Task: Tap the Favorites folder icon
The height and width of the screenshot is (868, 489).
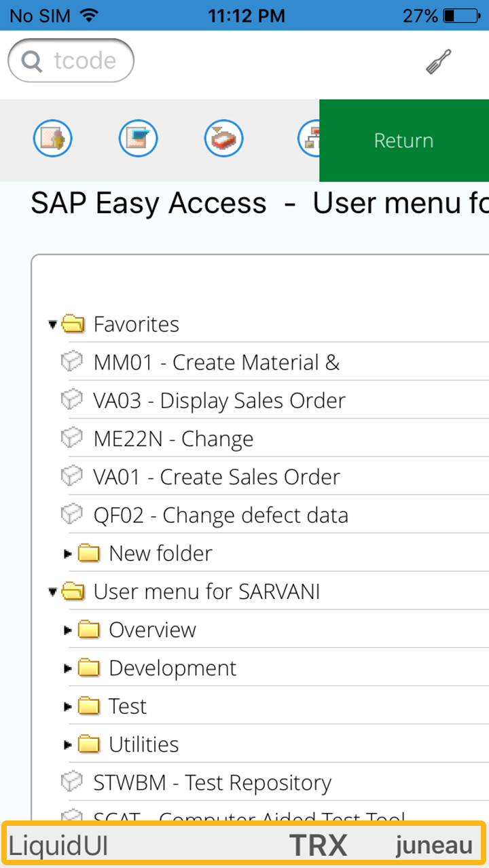Action: (x=73, y=325)
